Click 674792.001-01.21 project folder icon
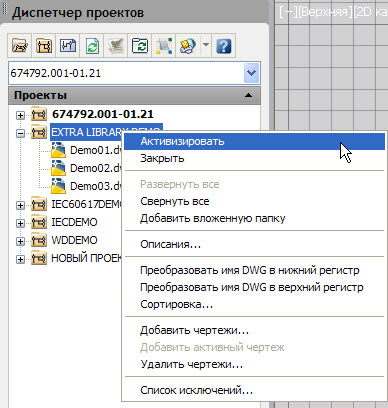This screenshot has height=408, width=388. (x=39, y=114)
